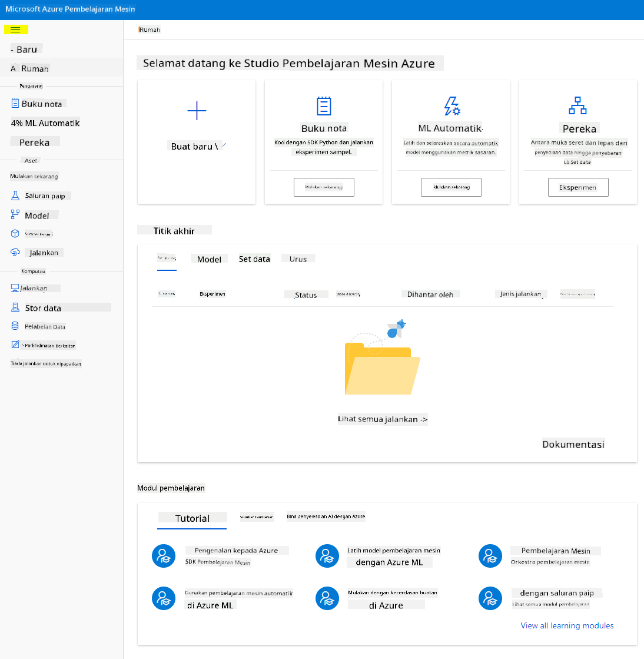
Task: Click the Status column header
Action: (306, 295)
